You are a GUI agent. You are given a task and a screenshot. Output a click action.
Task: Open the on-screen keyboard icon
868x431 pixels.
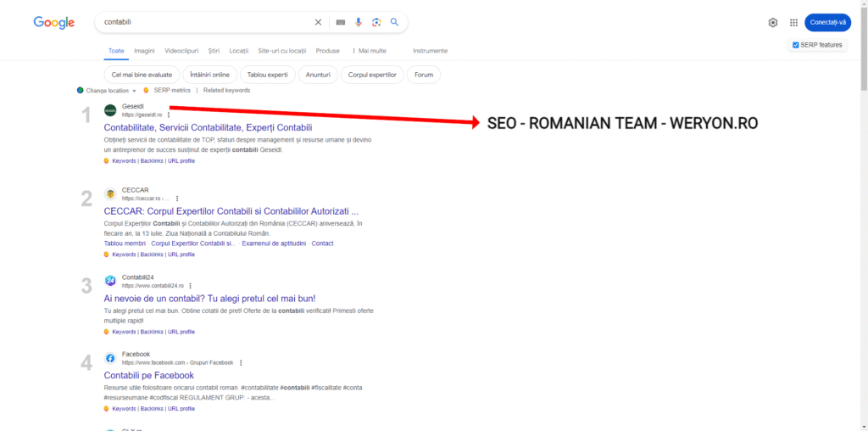coord(341,22)
